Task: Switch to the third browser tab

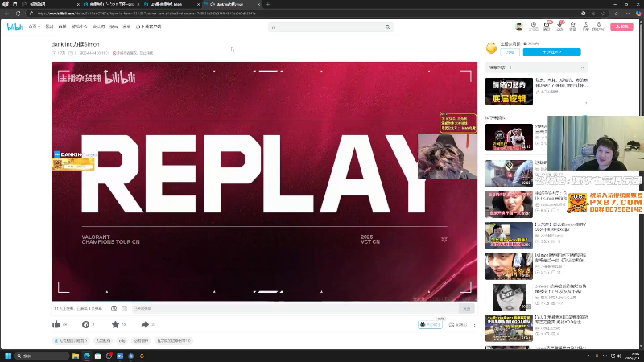Action: [x=171, y=4]
